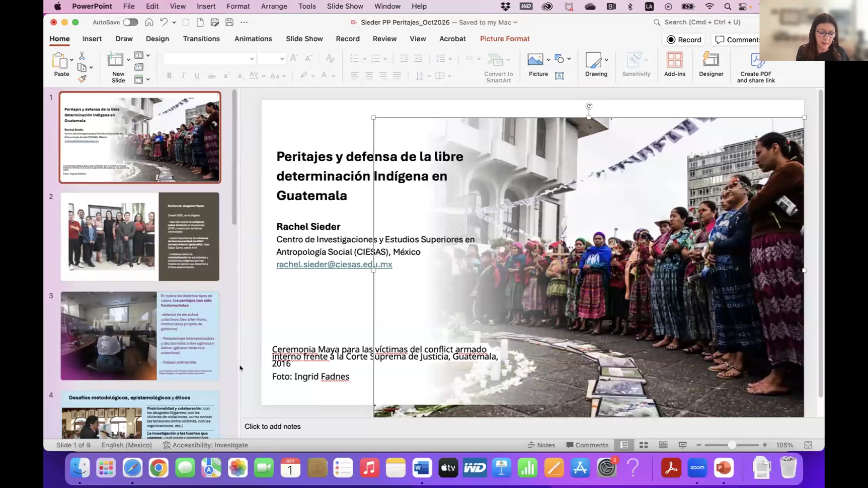This screenshot has width=868, height=488.
Task: Open the Designer pane
Action: point(711,64)
